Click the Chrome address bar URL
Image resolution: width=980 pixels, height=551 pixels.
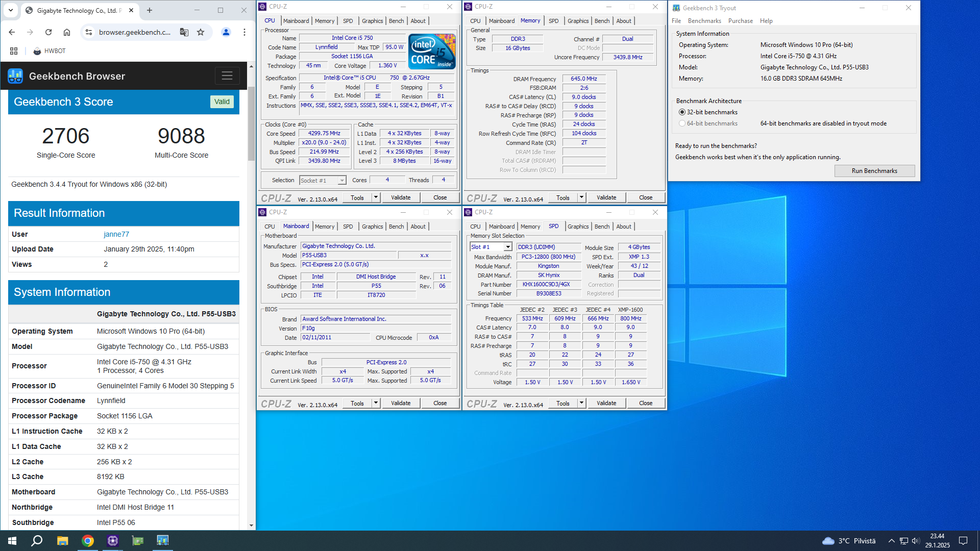coord(135,32)
